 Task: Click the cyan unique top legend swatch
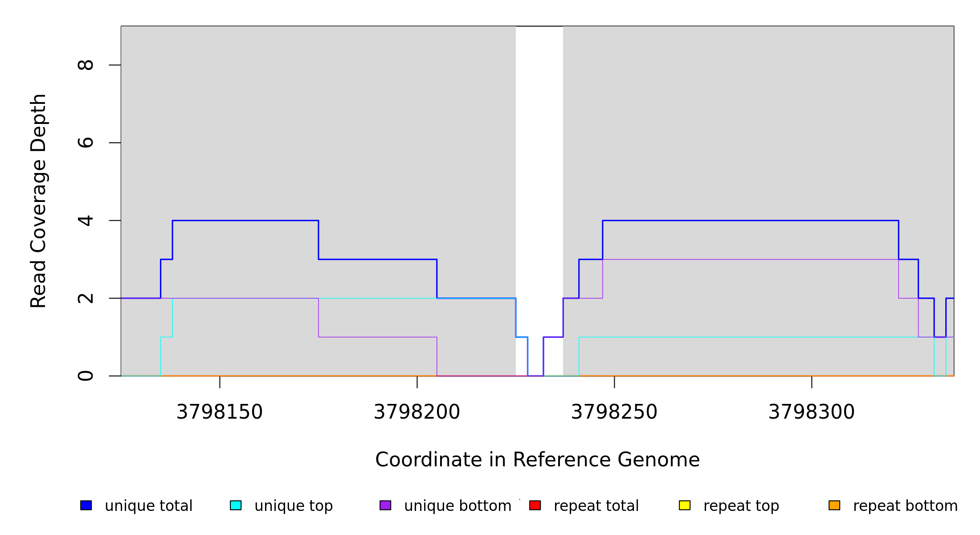[x=236, y=505]
